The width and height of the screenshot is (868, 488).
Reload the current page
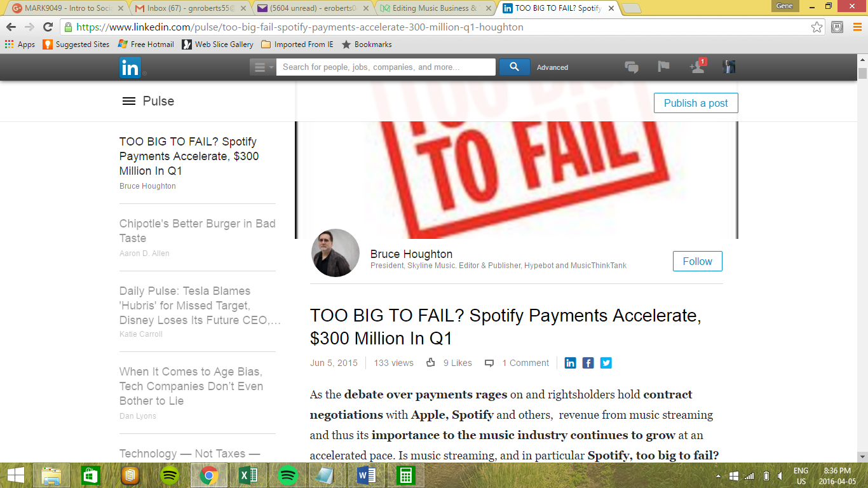[48, 27]
